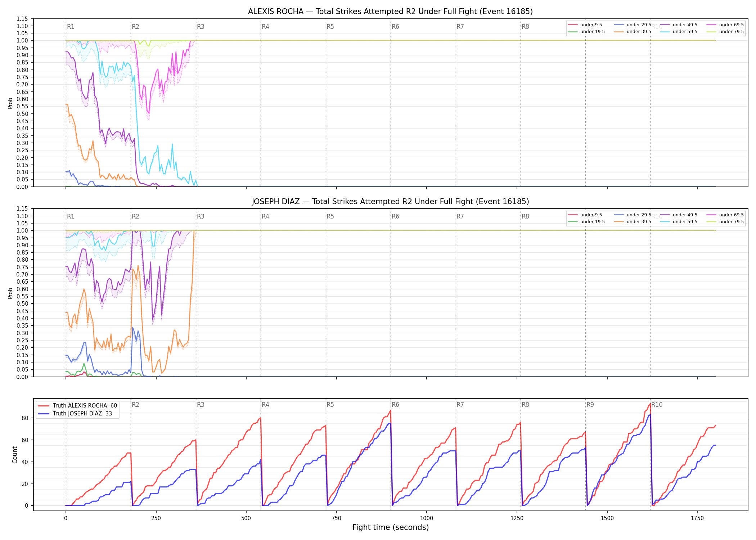
Task: Select 'under 9.5' legend entry in top chart
Action: click(585, 25)
